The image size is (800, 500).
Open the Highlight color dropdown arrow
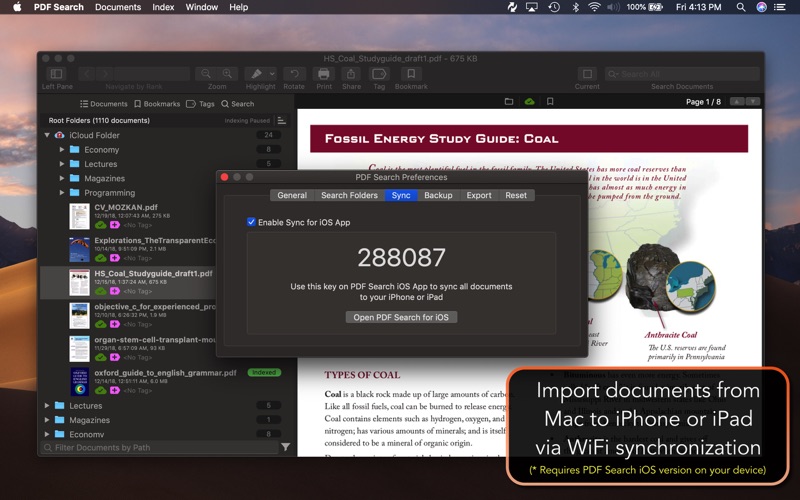[x=270, y=74]
